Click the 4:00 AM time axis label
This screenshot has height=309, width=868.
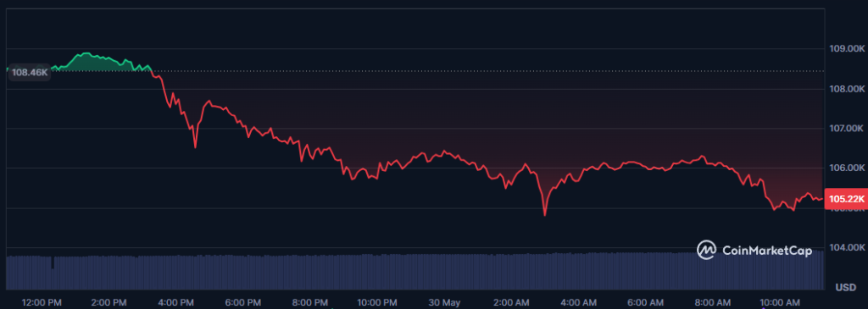click(578, 302)
